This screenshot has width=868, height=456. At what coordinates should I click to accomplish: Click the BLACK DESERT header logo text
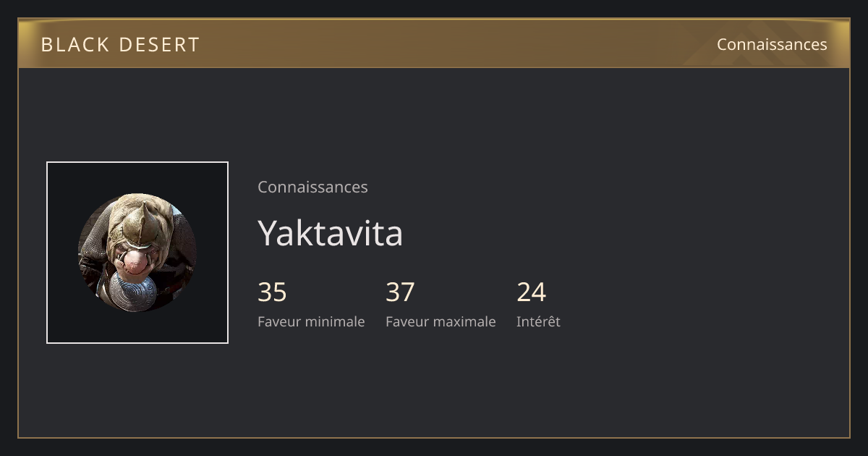pos(120,44)
